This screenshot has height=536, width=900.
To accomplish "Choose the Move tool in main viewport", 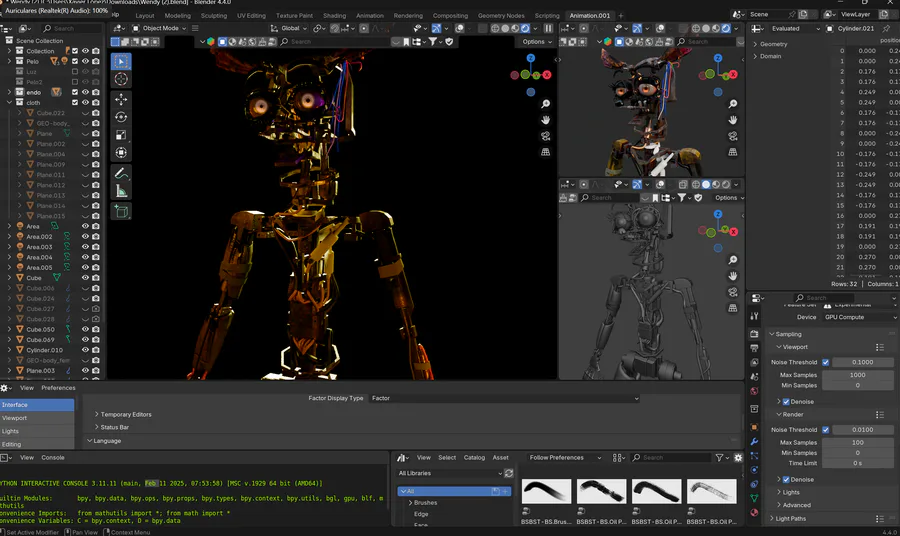I will pos(121,99).
